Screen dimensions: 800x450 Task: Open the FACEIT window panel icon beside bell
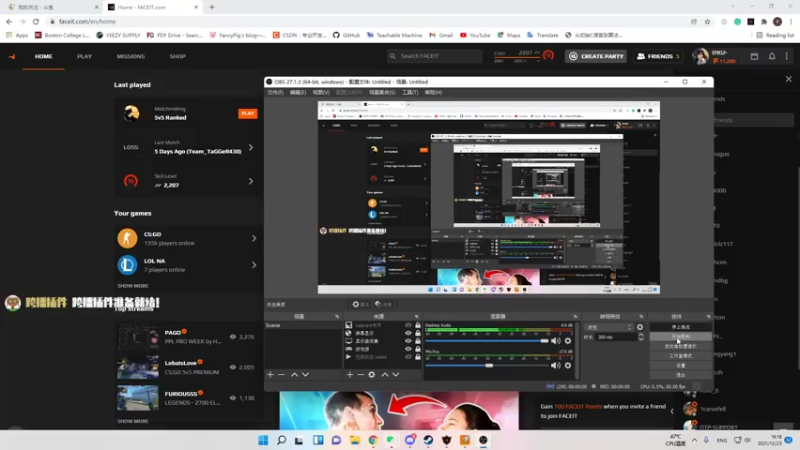pyautogui.click(x=754, y=56)
